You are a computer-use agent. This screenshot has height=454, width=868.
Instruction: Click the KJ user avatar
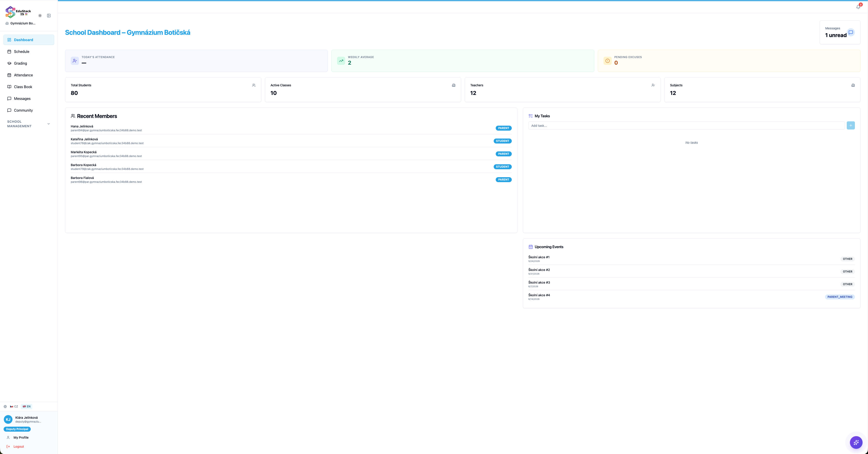8,420
